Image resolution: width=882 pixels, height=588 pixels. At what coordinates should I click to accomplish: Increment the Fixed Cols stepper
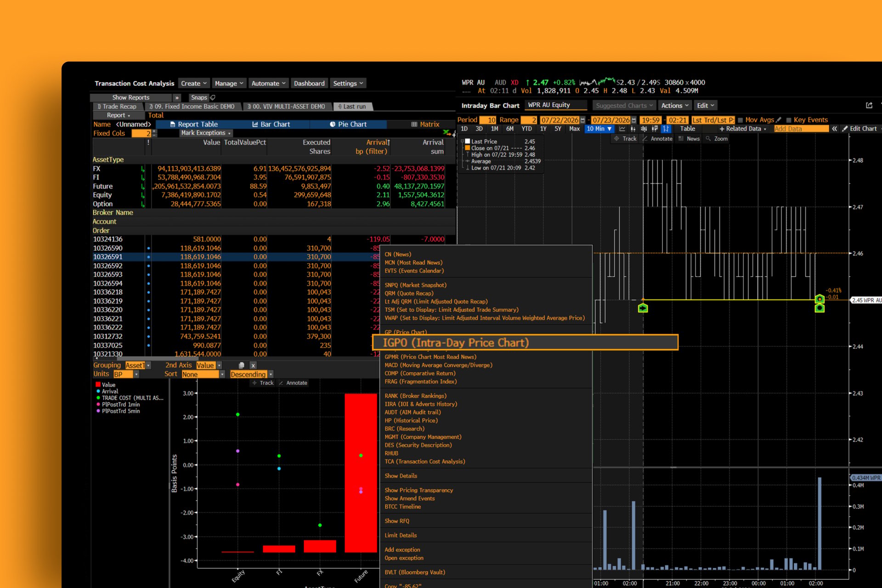click(x=154, y=131)
